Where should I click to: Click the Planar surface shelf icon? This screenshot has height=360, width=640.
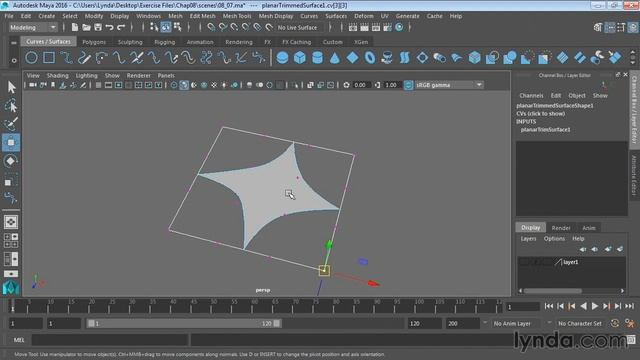pos(422,58)
